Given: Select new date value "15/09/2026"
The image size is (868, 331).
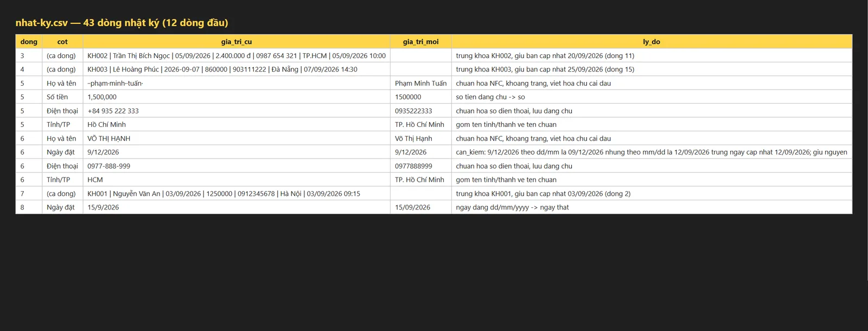Looking at the screenshot, I should (x=412, y=207).
